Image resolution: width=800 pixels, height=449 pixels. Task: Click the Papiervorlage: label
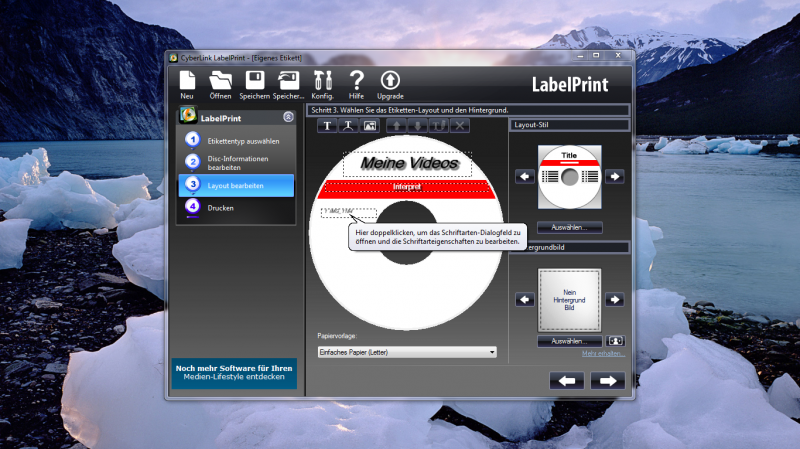click(337, 336)
